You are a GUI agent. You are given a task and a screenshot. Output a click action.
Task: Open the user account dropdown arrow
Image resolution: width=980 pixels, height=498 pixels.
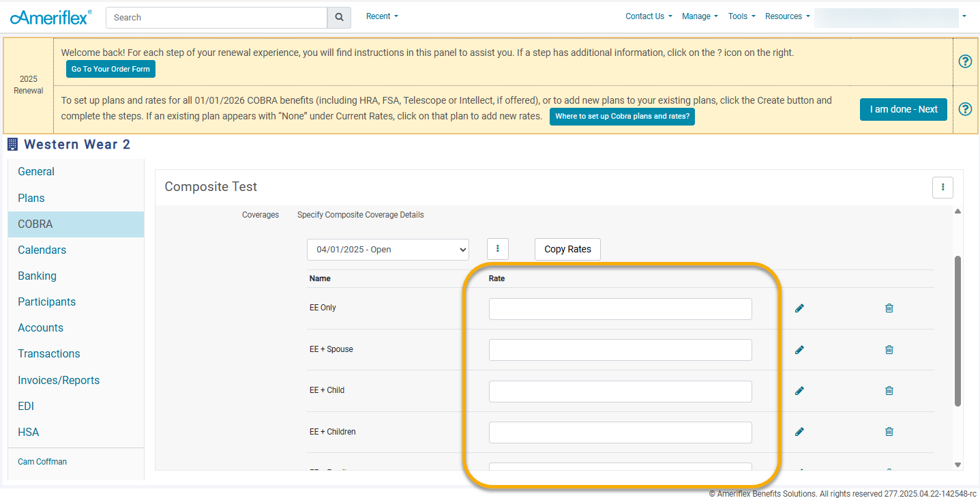pyautogui.click(x=964, y=16)
